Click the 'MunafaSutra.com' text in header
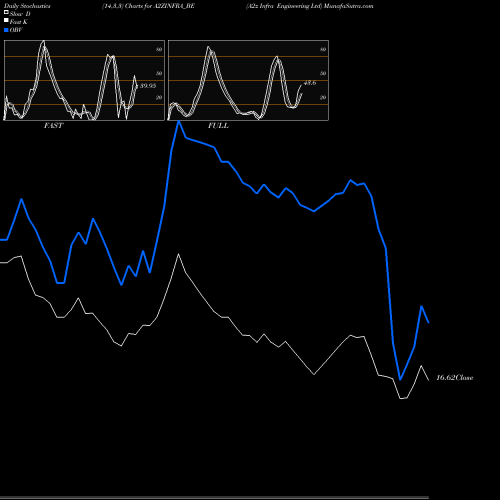This screenshot has height=500, width=500. 349,6
